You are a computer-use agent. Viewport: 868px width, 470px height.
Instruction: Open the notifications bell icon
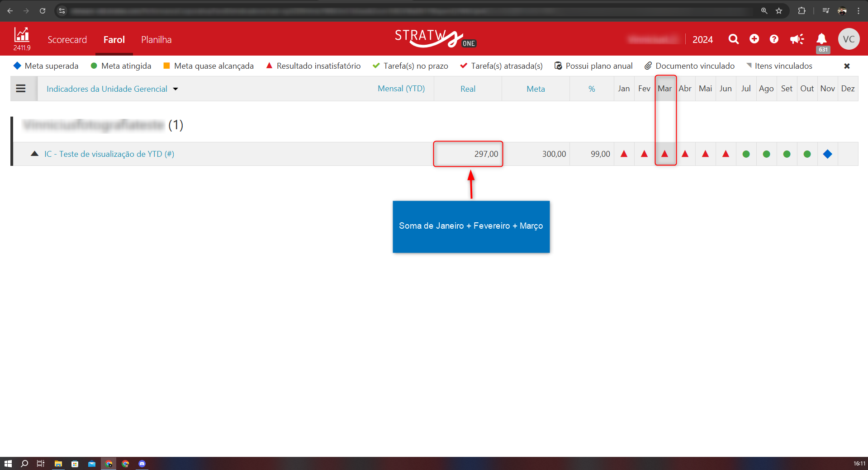(x=822, y=39)
